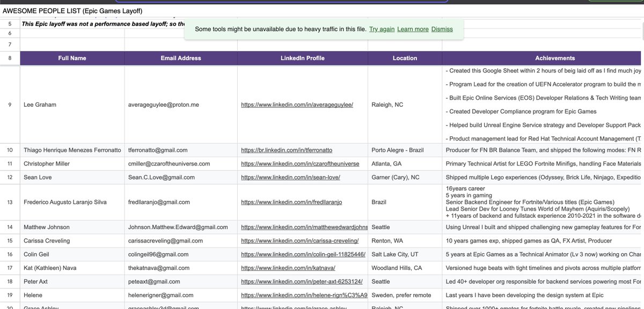
Task: Select the 'Christopher Miller' name cell
Action: [x=72, y=164]
